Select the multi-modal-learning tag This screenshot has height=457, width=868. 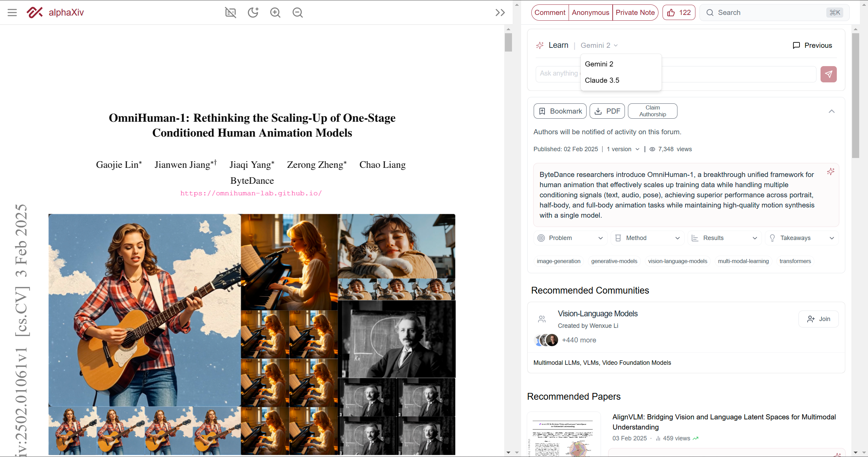(x=743, y=261)
